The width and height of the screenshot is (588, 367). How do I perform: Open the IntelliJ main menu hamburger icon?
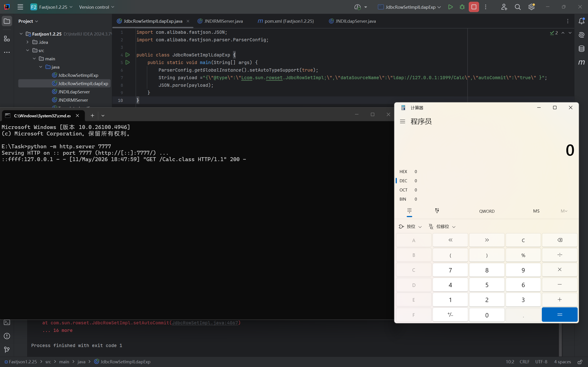point(20,7)
